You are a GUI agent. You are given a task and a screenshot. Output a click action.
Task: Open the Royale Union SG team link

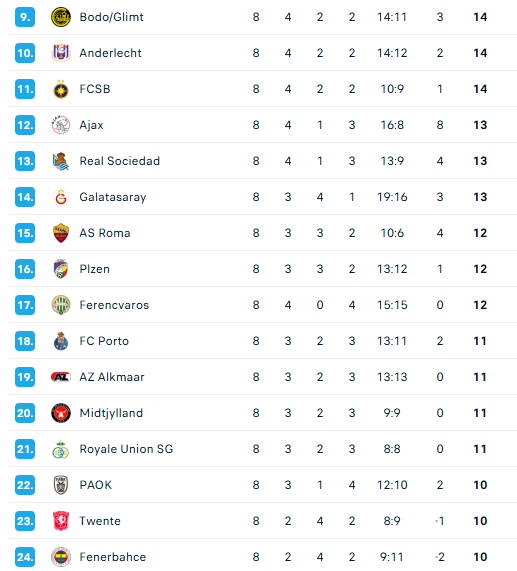click(126, 449)
